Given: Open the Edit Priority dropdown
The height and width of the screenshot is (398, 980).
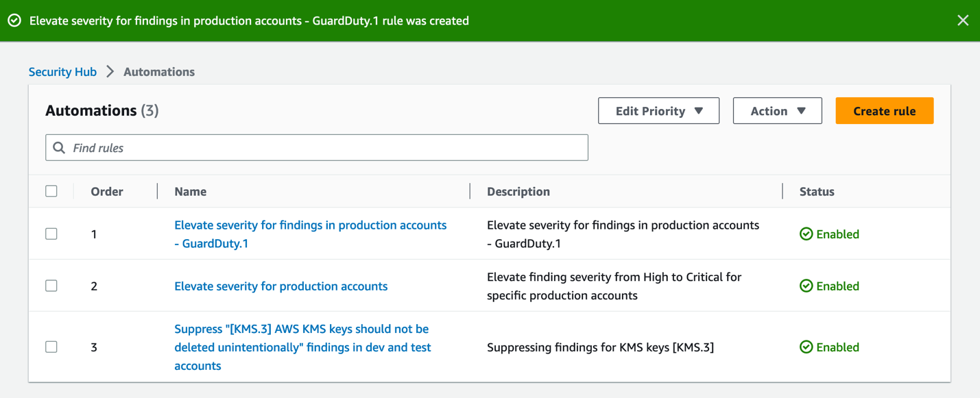Looking at the screenshot, I should [658, 110].
